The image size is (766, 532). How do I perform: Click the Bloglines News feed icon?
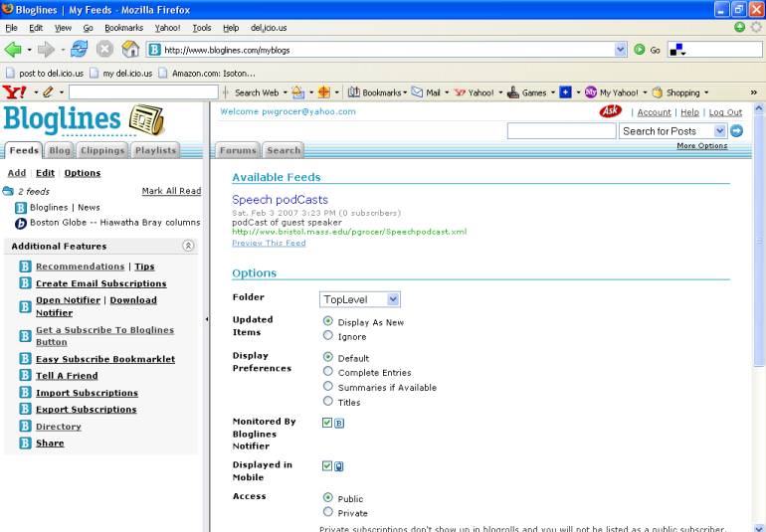[x=21, y=208]
